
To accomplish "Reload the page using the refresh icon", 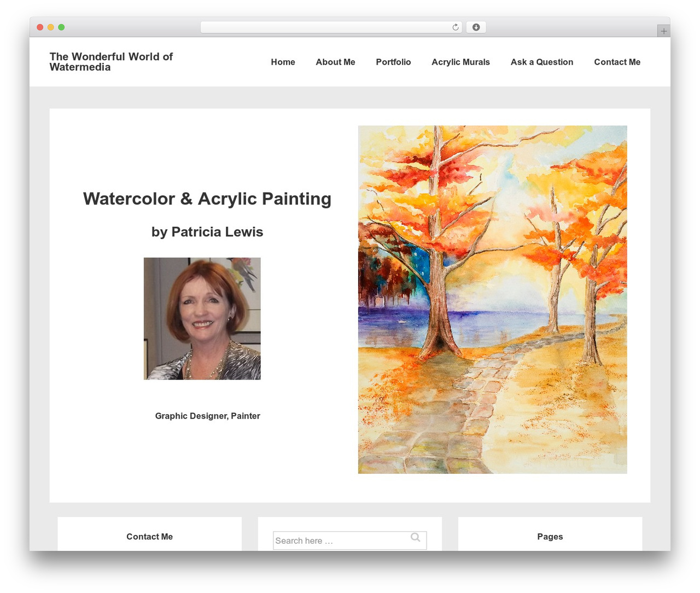I will [x=455, y=27].
